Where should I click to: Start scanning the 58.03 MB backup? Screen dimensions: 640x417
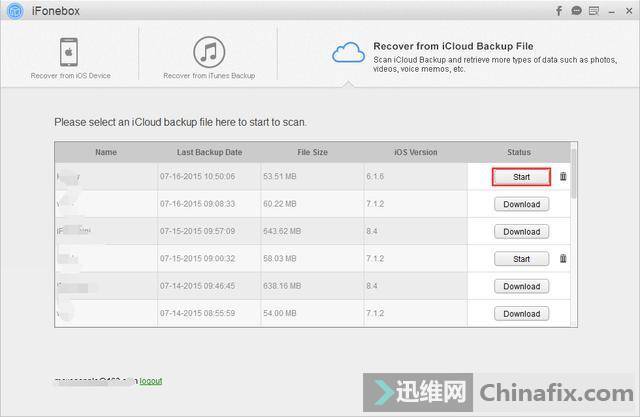click(521, 259)
